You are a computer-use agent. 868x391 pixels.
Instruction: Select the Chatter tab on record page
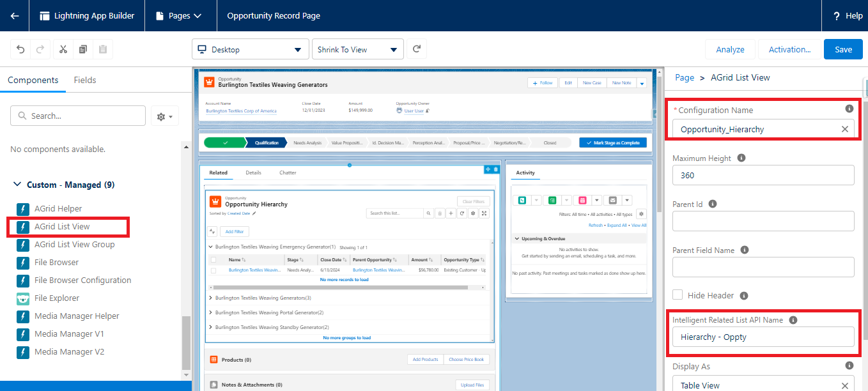[x=288, y=172]
